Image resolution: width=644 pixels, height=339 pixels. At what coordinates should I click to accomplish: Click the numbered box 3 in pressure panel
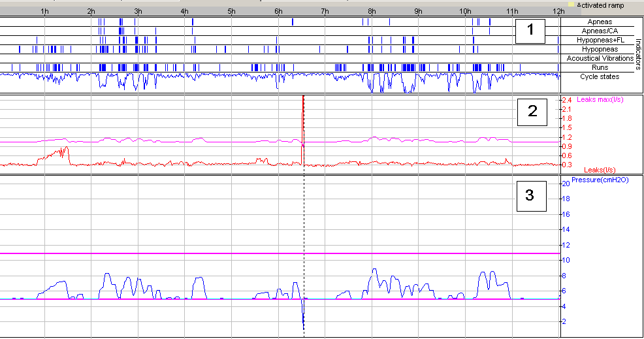click(x=531, y=195)
